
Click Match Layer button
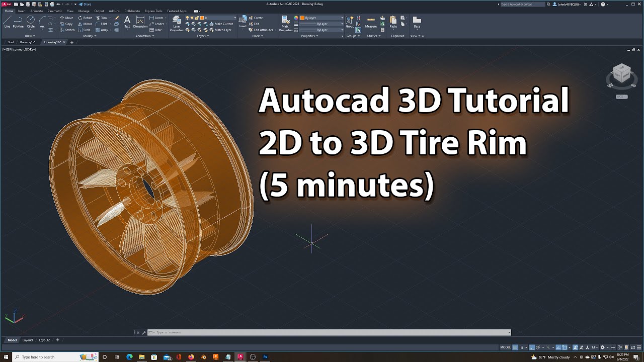click(x=220, y=30)
